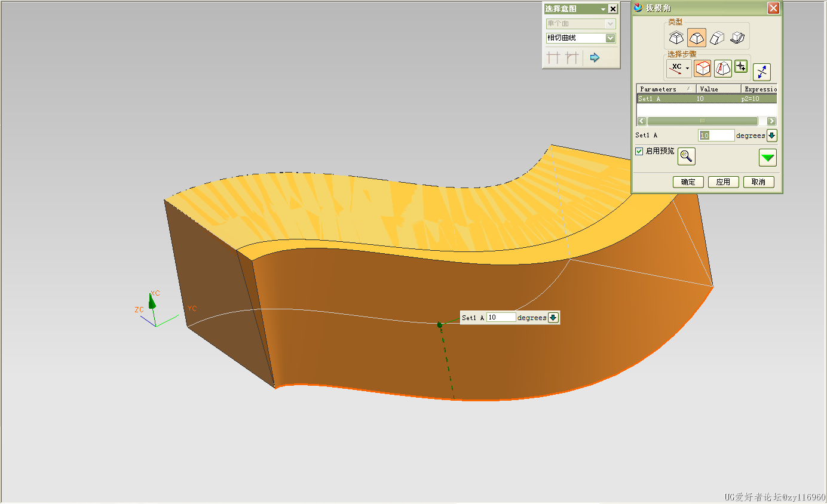The image size is (827, 504).
Task: Open the 相切曲线 curve rule dropdown
Action: (x=611, y=38)
